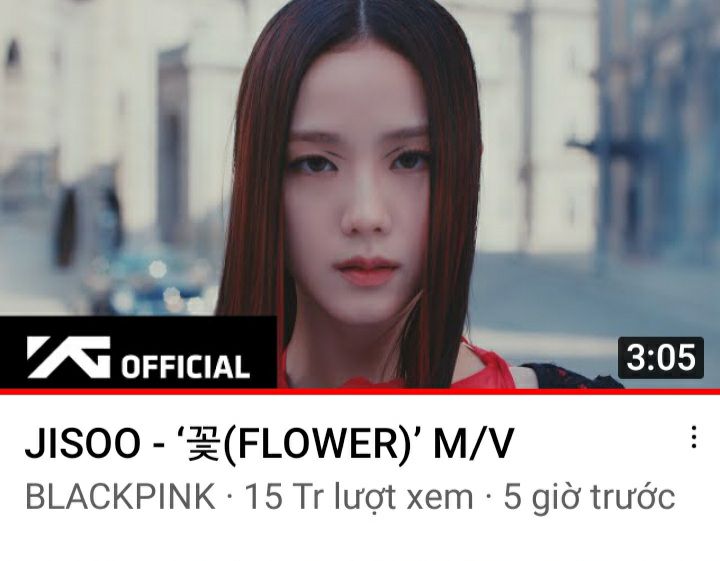Click the '5 giờ trước' upload time

pos(589,496)
